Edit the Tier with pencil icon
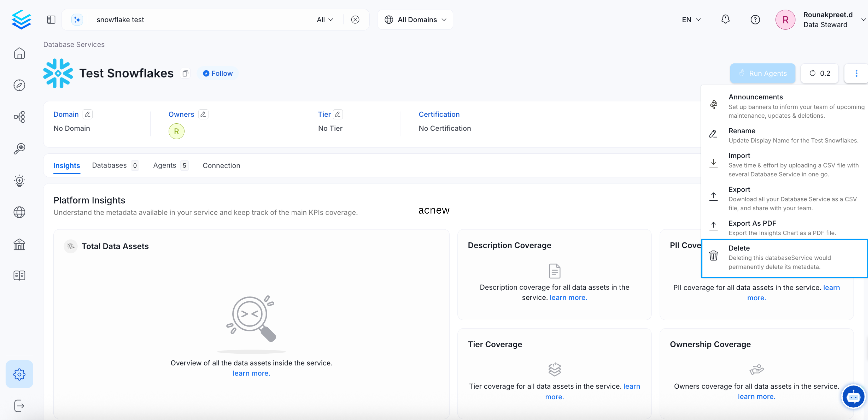This screenshot has height=420, width=868. (338, 114)
